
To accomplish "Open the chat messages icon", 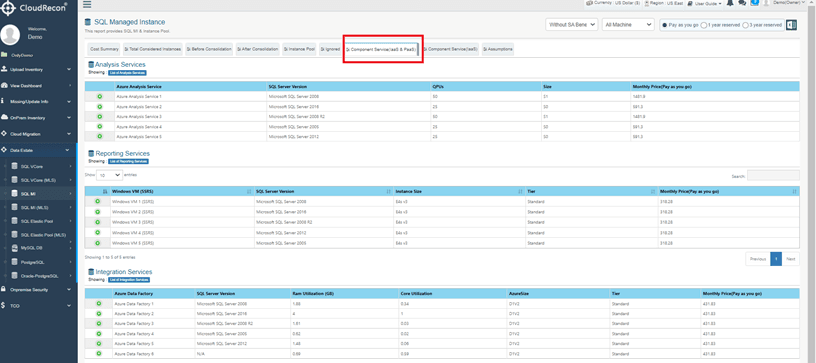I will click(742, 3).
